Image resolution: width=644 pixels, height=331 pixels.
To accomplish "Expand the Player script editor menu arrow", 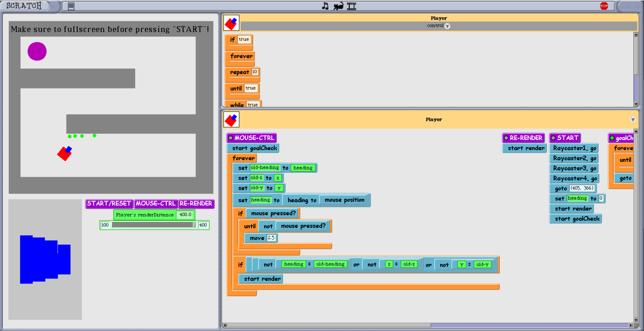I will pyautogui.click(x=633, y=120).
